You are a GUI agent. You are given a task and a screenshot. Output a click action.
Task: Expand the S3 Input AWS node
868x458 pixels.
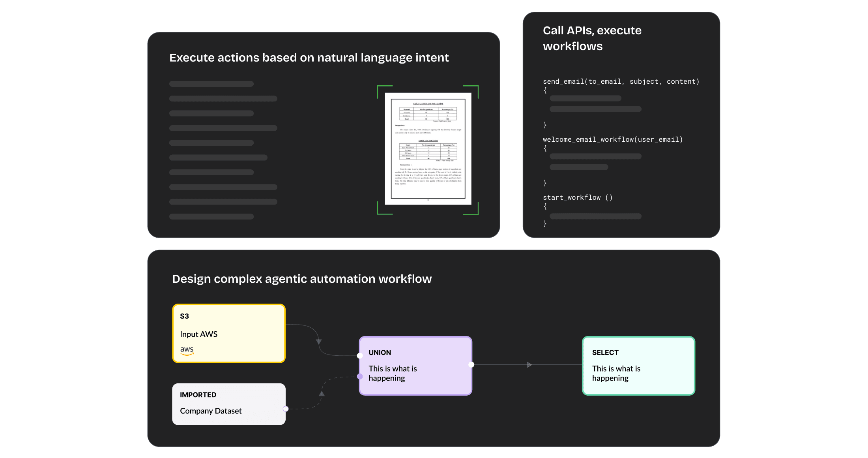[228, 333]
